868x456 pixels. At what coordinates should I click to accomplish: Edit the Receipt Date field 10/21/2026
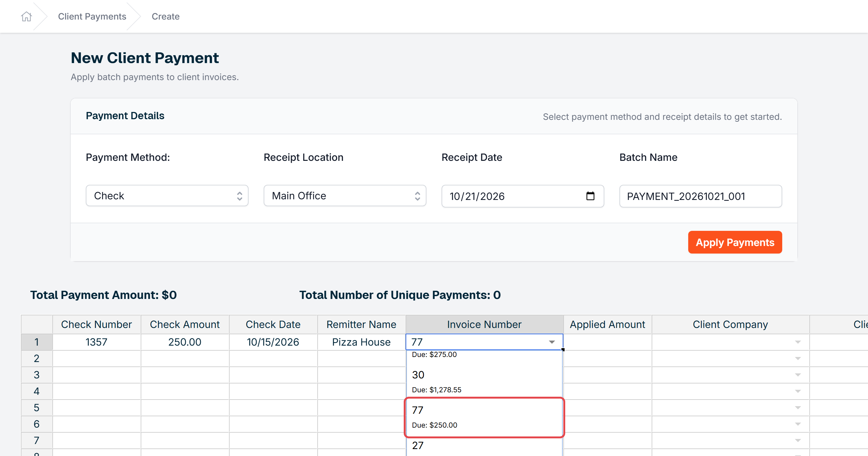tap(523, 196)
